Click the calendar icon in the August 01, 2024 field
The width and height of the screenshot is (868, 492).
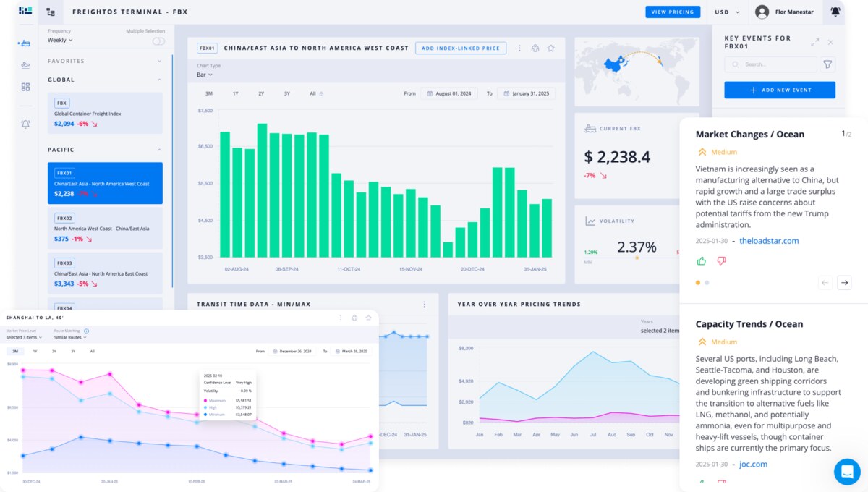[x=430, y=93]
